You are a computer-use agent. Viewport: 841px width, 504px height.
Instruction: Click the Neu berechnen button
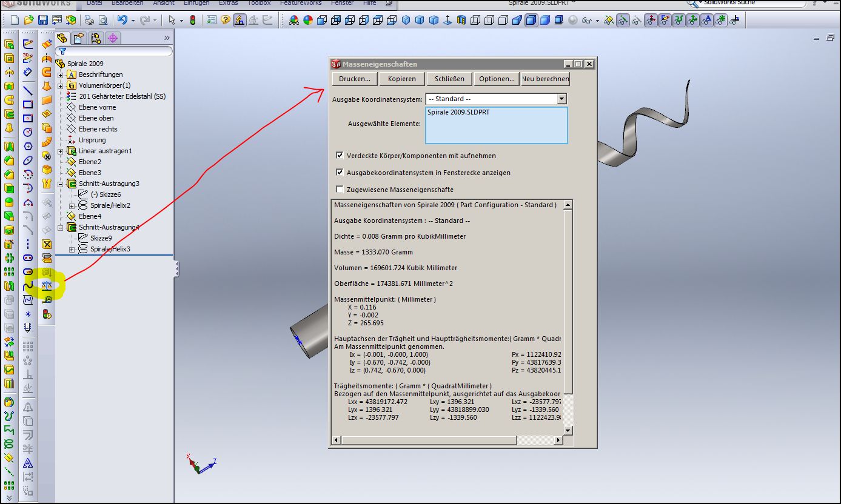tap(545, 79)
